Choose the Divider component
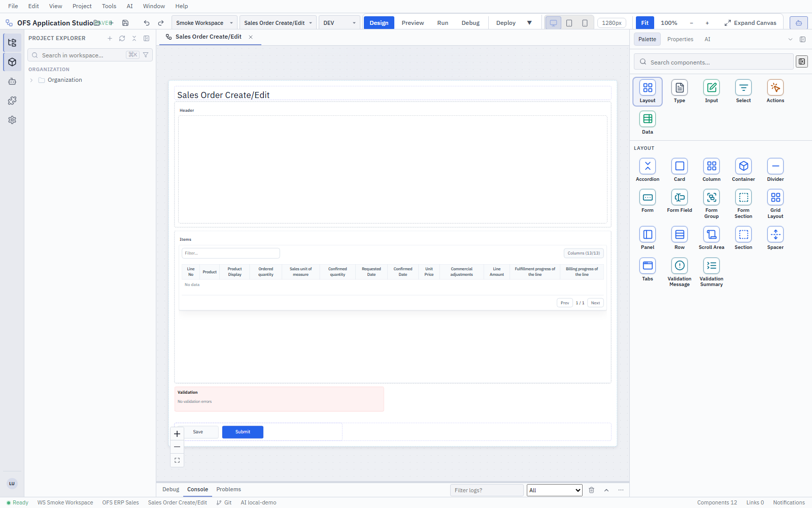The height and width of the screenshot is (508, 812). point(775,170)
